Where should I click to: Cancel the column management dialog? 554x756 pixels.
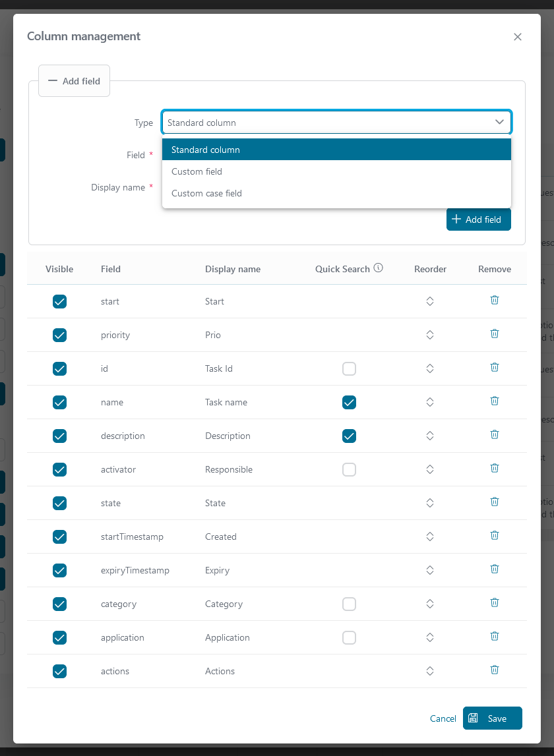coord(443,718)
